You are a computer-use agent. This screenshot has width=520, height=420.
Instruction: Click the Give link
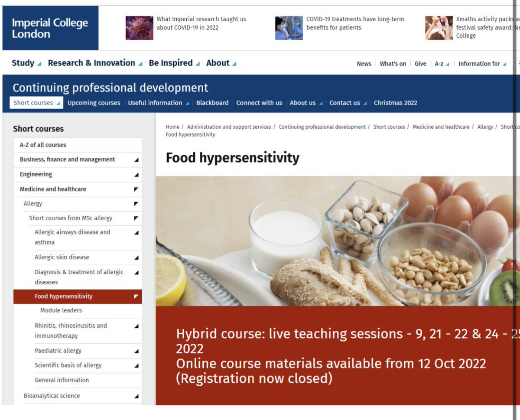tap(420, 64)
